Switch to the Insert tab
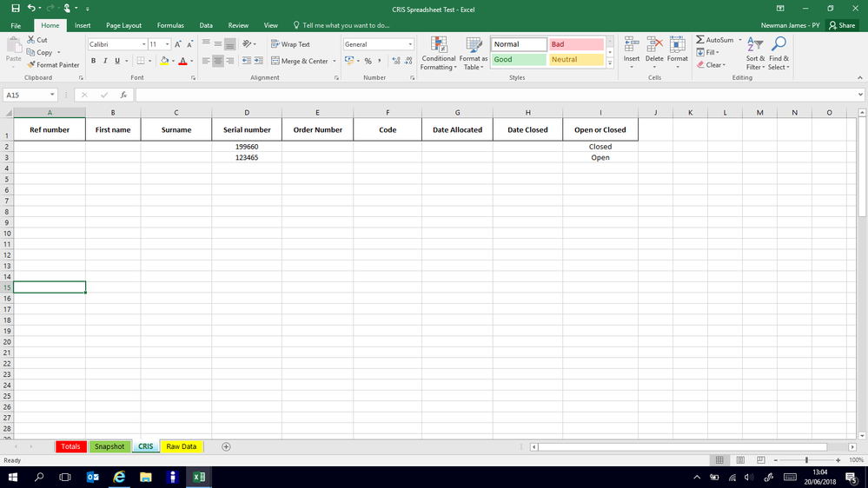868x488 pixels. point(83,25)
